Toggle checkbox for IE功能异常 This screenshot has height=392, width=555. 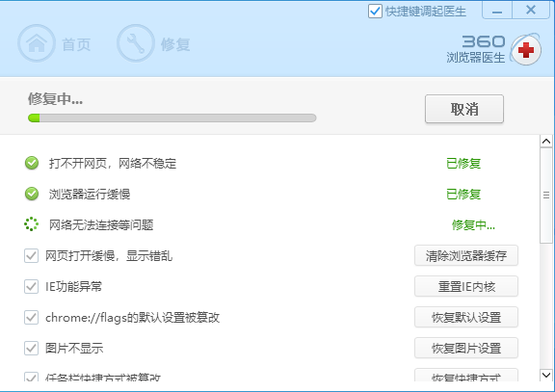coord(31,286)
